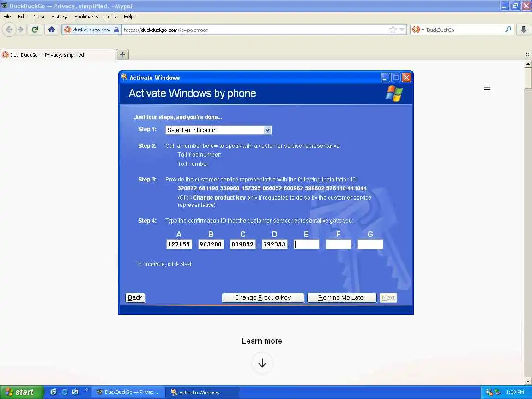The image size is (532, 399).
Task: Open the Tools menu
Action: coord(111,17)
